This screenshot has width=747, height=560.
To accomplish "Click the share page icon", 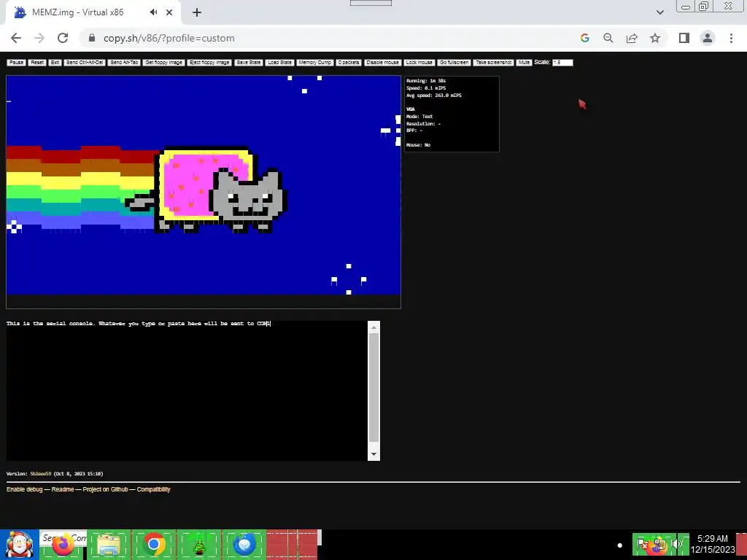I will pyautogui.click(x=632, y=38).
